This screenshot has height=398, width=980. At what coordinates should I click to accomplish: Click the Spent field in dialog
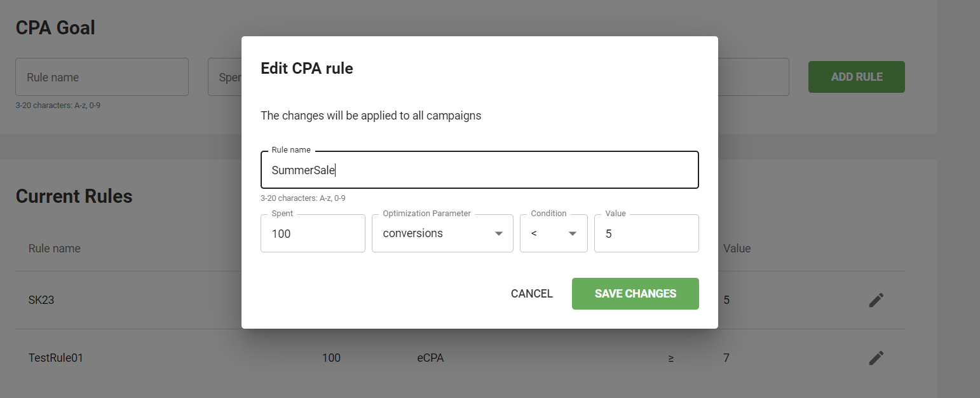point(313,233)
